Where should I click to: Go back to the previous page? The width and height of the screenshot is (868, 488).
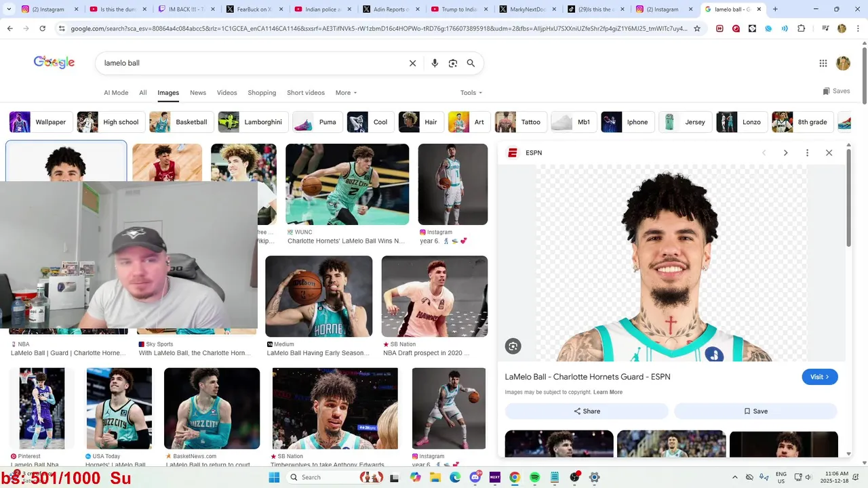point(10,28)
